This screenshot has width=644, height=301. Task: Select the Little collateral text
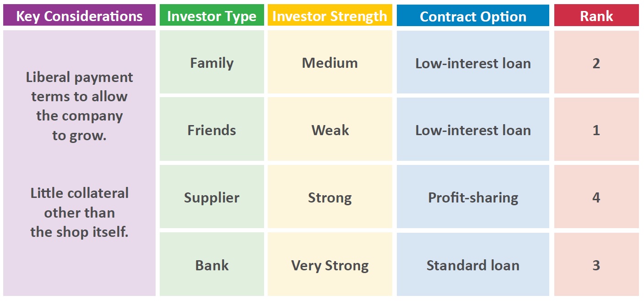coord(79,212)
